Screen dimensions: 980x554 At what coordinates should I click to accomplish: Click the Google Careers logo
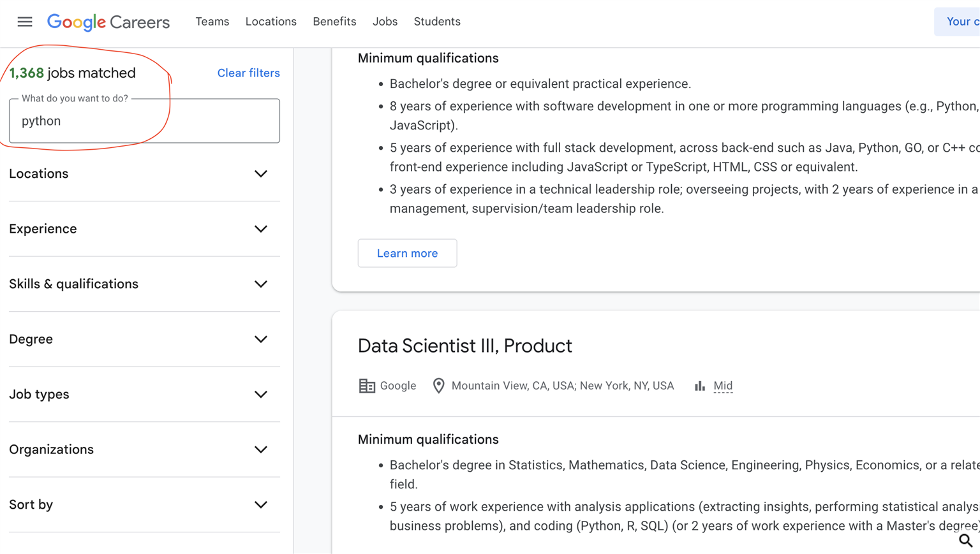point(108,22)
